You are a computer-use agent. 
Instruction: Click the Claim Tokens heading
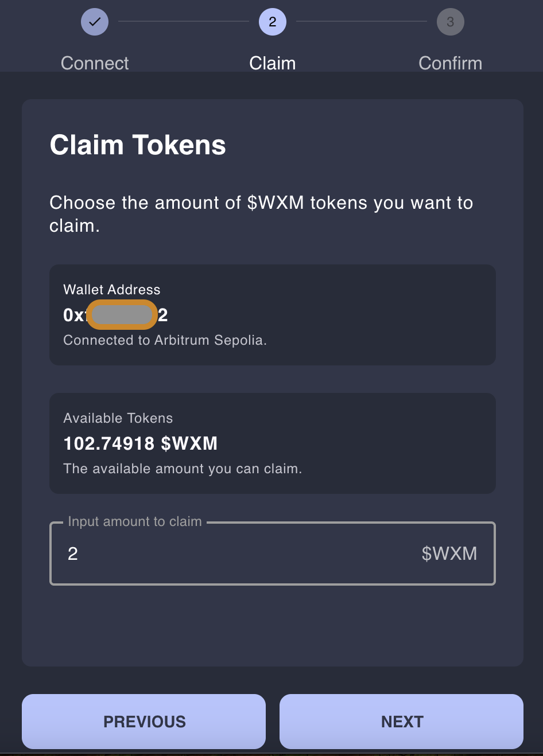[138, 145]
